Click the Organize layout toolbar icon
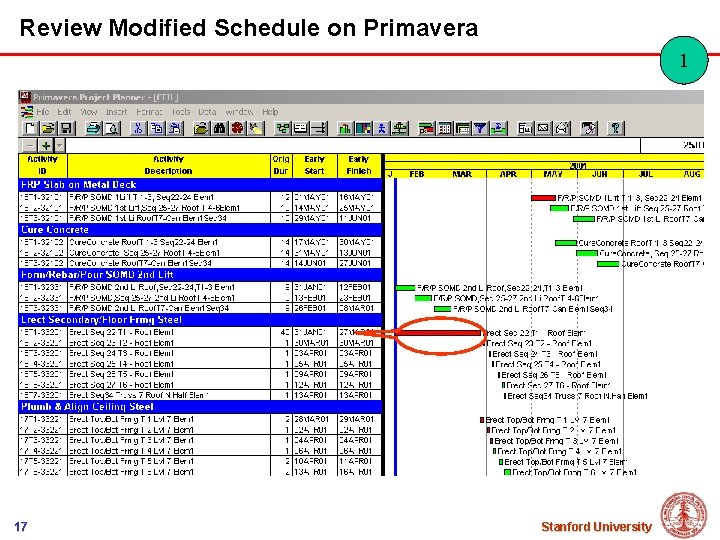This screenshot has width=720, height=540. pos(462,128)
